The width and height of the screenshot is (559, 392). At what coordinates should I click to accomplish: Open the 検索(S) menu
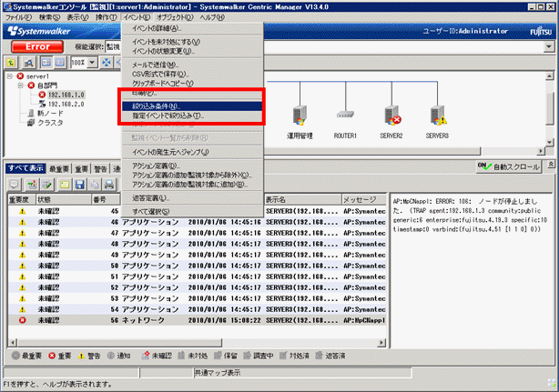click(x=49, y=17)
